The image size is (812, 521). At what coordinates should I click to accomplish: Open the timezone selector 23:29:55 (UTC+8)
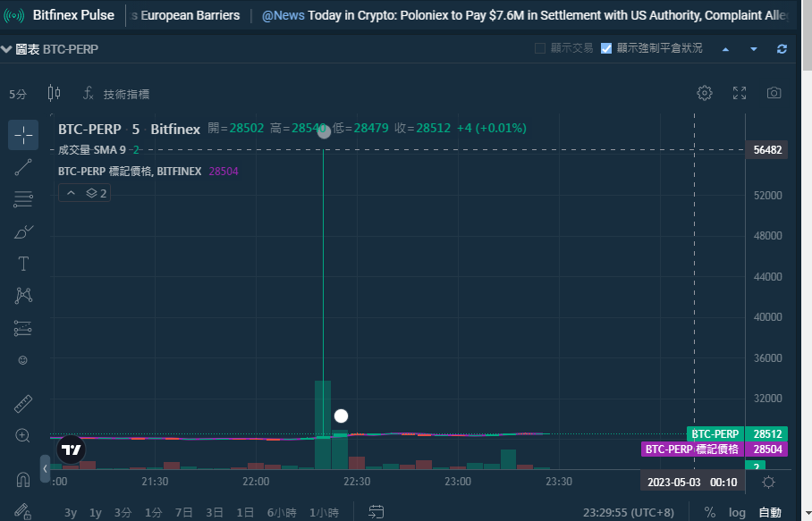point(628,512)
